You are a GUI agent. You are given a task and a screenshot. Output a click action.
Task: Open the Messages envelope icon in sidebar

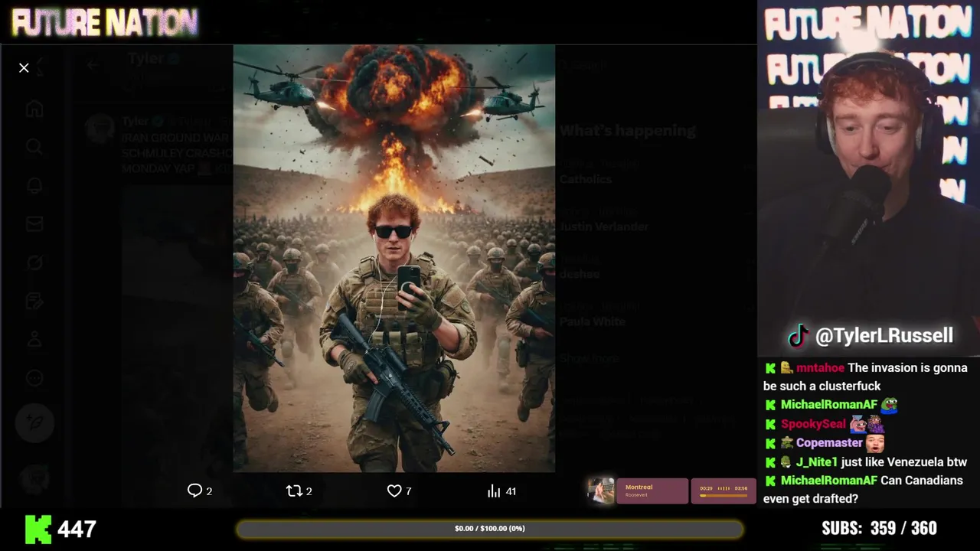pos(34,224)
